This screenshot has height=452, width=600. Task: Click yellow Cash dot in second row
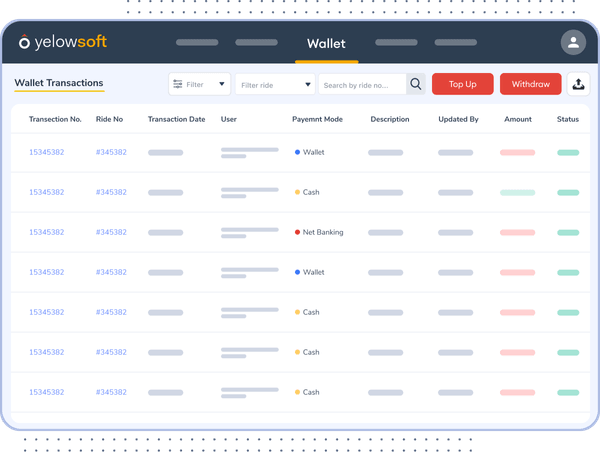[x=297, y=192]
